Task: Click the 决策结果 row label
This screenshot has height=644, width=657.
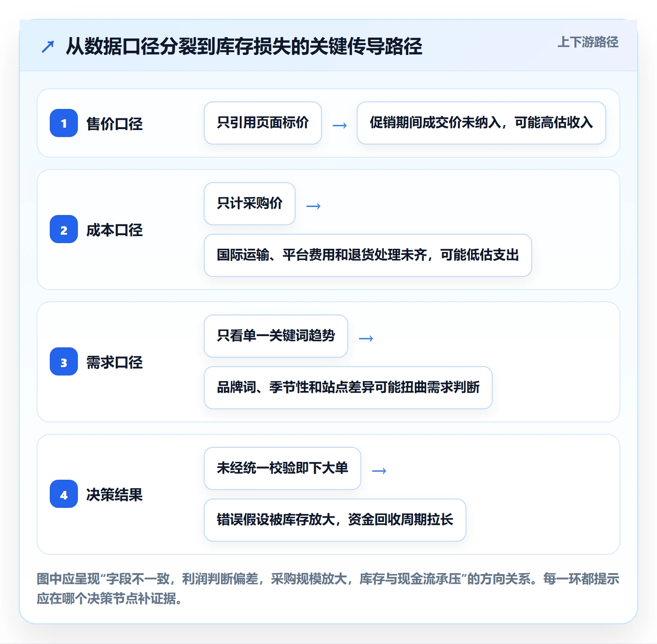Action: click(x=115, y=494)
